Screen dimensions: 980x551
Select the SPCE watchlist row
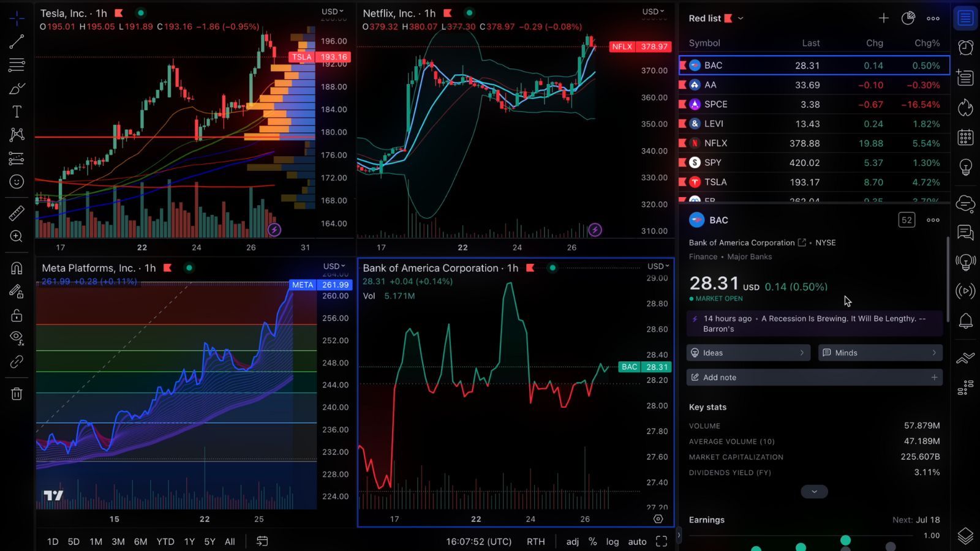[814, 104]
